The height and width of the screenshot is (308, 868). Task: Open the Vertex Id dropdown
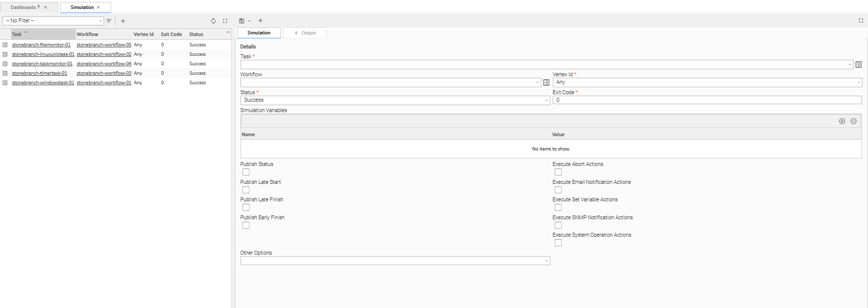[707, 82]
